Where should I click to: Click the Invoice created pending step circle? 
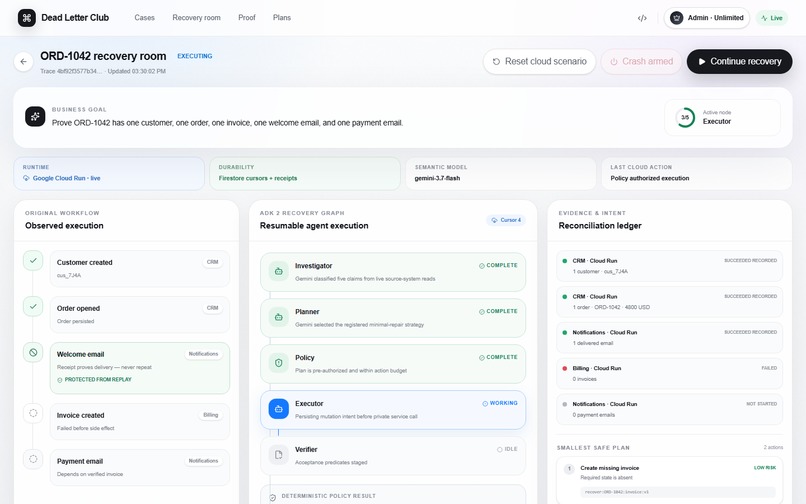33,413
